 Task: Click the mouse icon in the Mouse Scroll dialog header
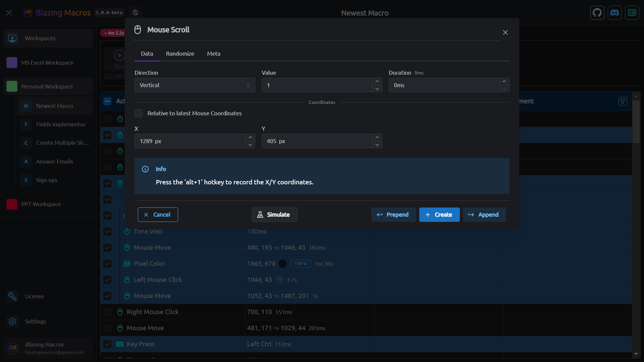[138, 29]
